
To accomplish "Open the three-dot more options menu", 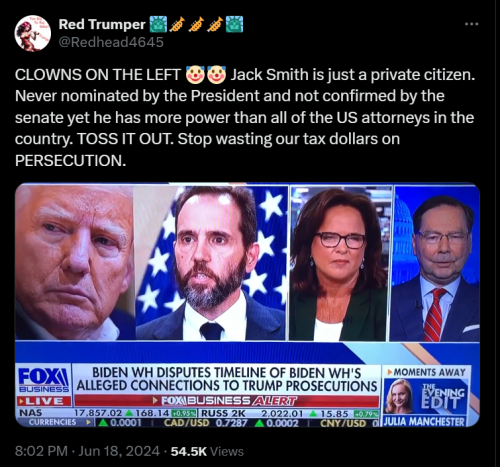I will coord(472,24).
